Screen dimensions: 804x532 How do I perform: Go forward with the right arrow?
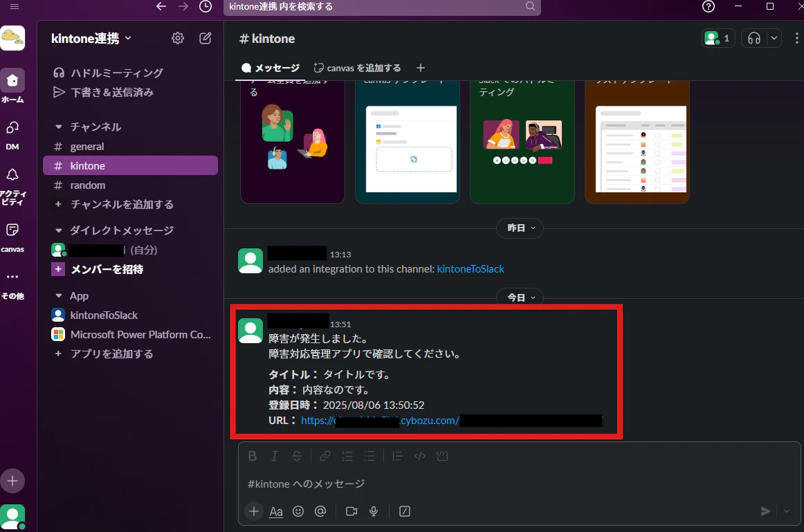click(x=183, y=6)
